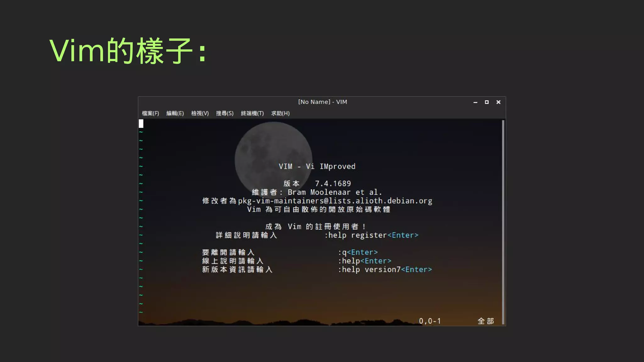Click the pkg-vim-maintainers email address text

(335, 201)
